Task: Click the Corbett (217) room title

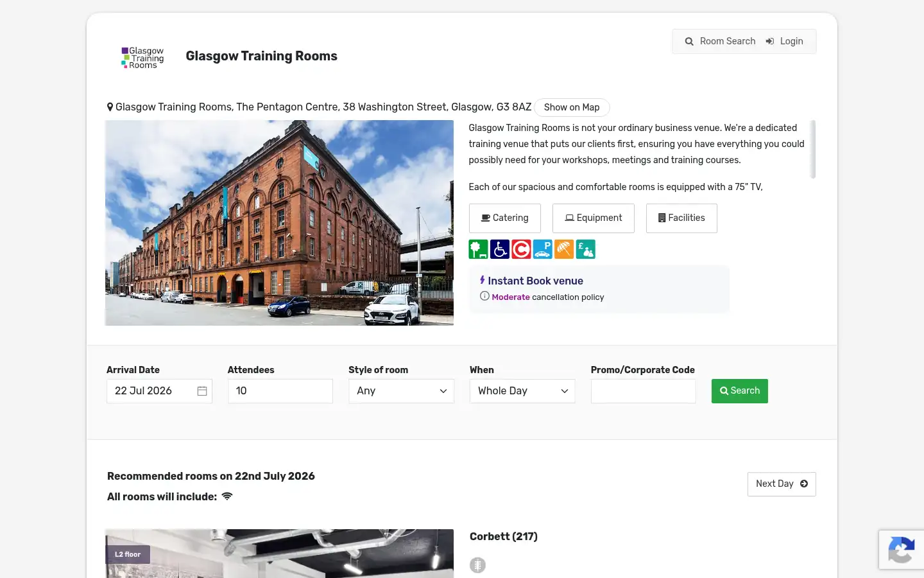Action: (504, 537)
